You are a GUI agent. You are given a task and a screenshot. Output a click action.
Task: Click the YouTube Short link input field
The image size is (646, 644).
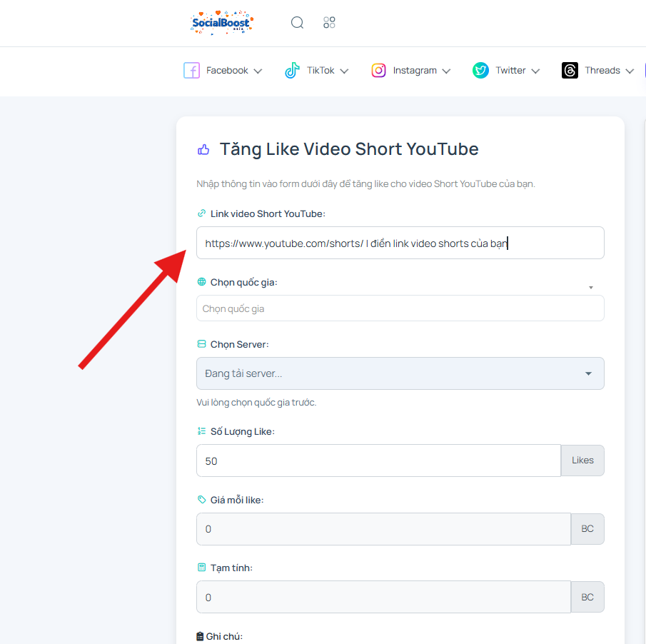400,243
